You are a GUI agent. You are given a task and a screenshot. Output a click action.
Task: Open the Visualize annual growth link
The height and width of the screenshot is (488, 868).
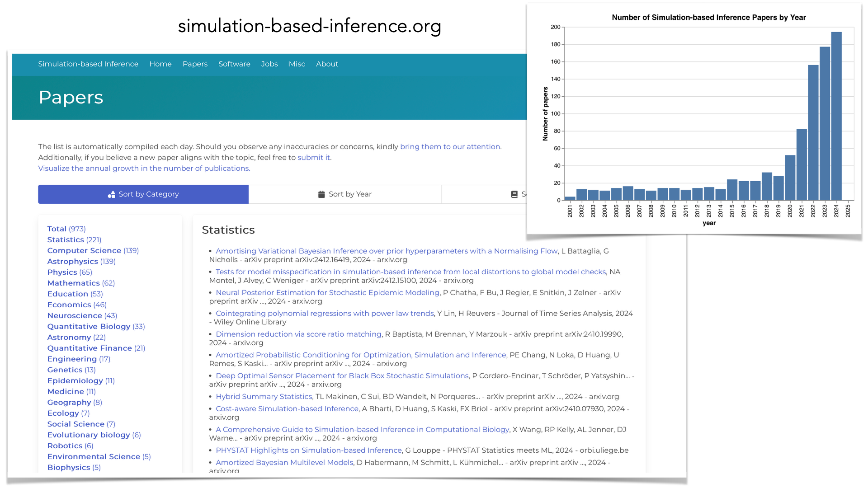tap(144, 169)
